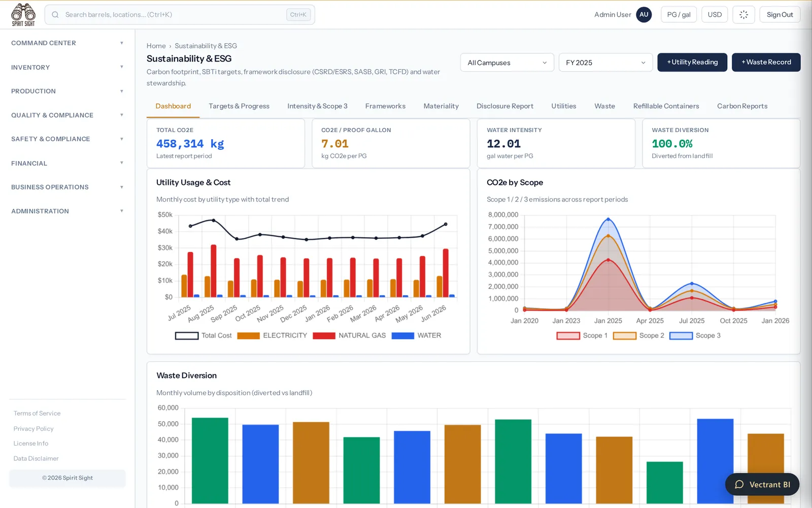Click the Ctrl+K shortcut badge
812x508 pixels.
(x=298, y=15)
